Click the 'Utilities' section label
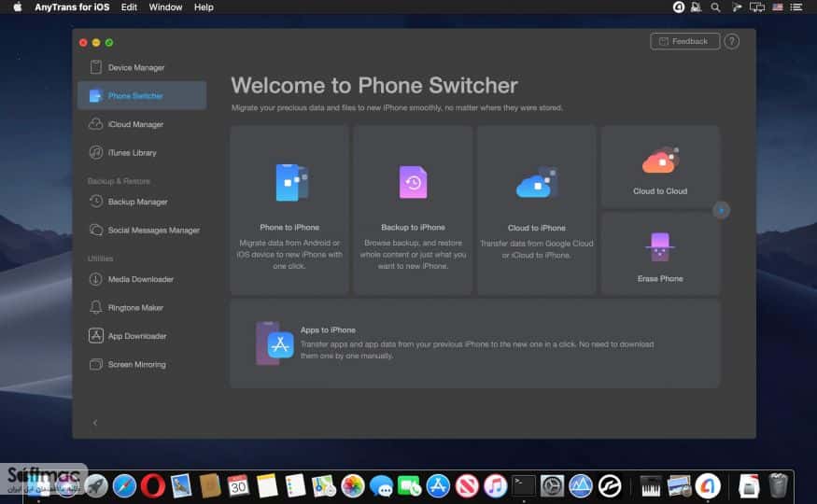This screenshot has height=504, width=817. pyautogui.click(x=100, y=259)
